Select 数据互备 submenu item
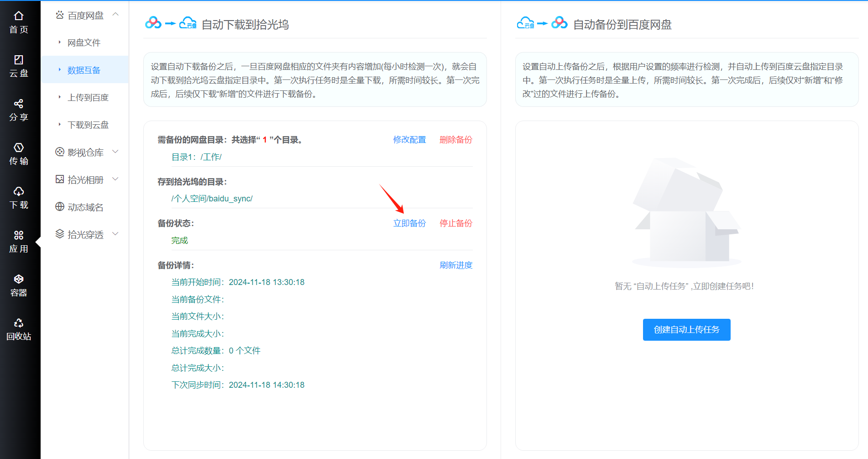The width and height of the screenshot is (868, 459). tap(84, 70)
